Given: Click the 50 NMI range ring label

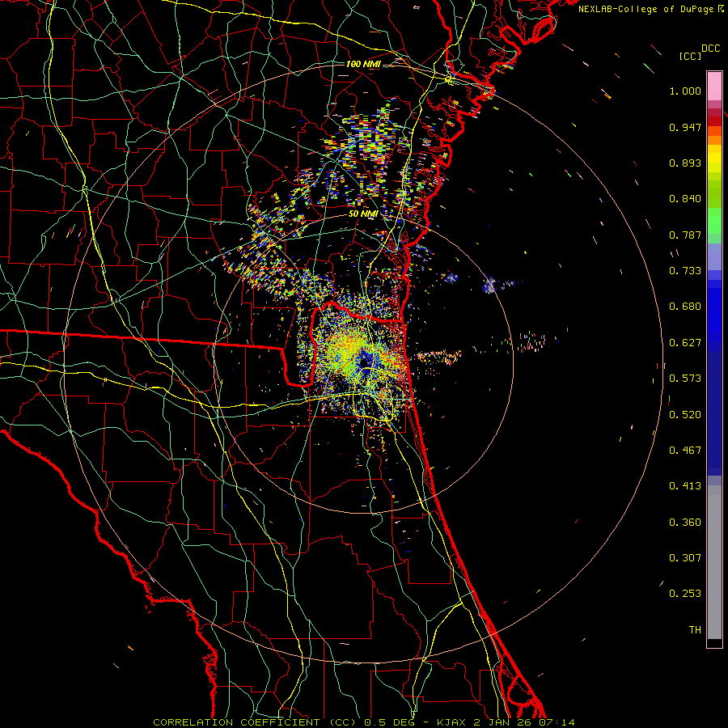Looking at the screenshot, I should (363, 214).
